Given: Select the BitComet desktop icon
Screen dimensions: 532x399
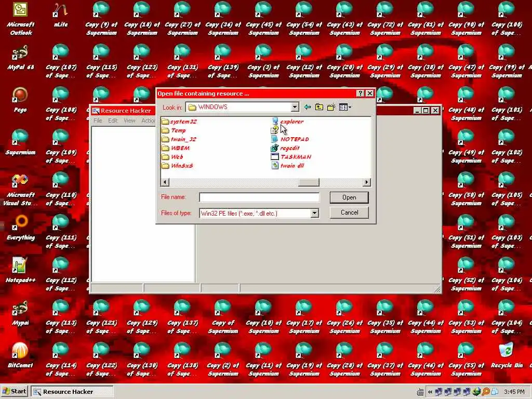Looking at the screenshot, I should point(20,355).
